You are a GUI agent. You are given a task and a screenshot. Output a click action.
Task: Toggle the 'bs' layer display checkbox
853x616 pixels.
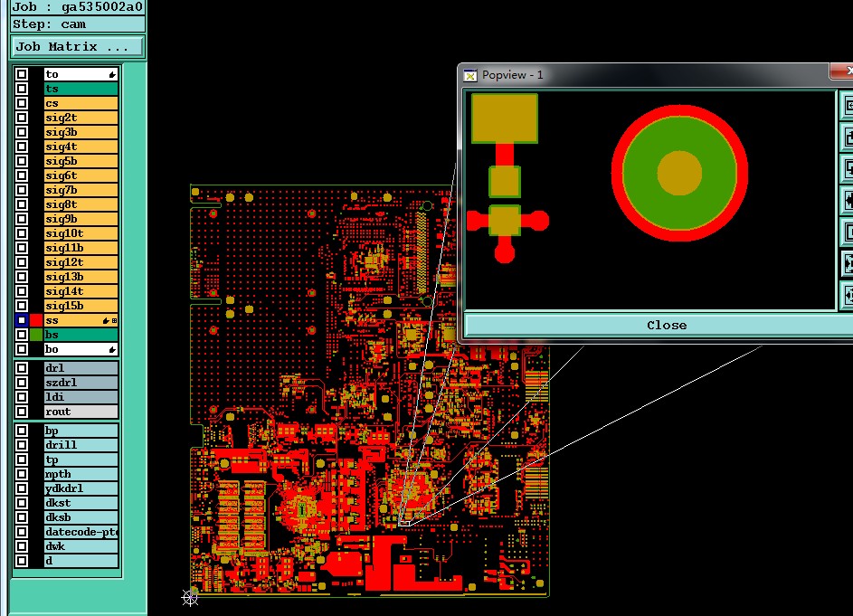21,335
